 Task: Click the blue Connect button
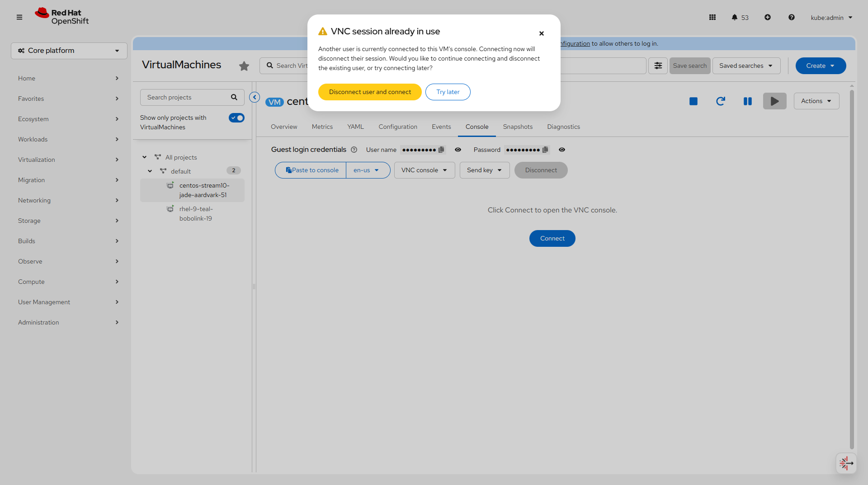(x=552, y=238)
